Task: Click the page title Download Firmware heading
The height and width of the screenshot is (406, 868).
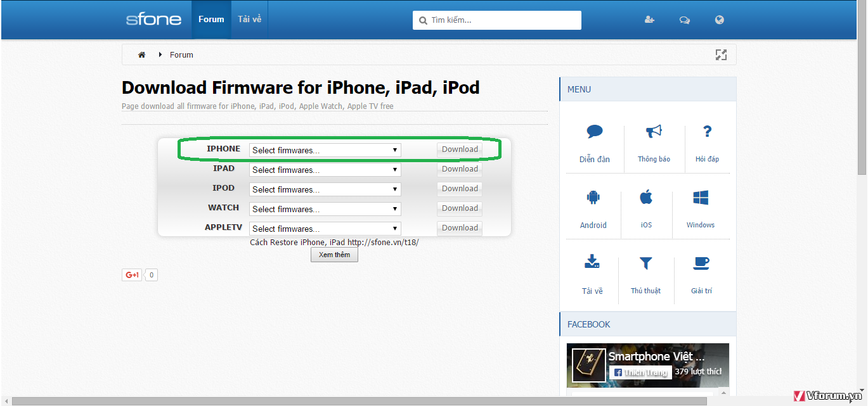Action: pos(301,87)
